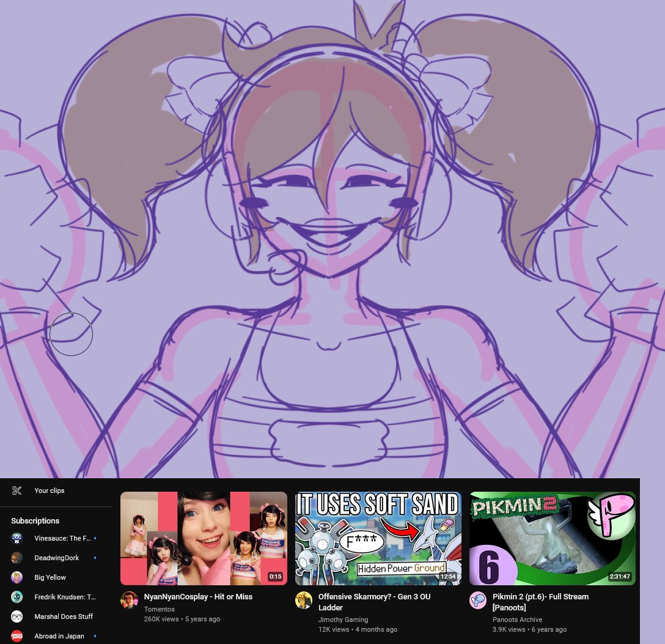665x644 pixels.
Task: Select the Big Yellow channel avatar
Action: [17, 577]
